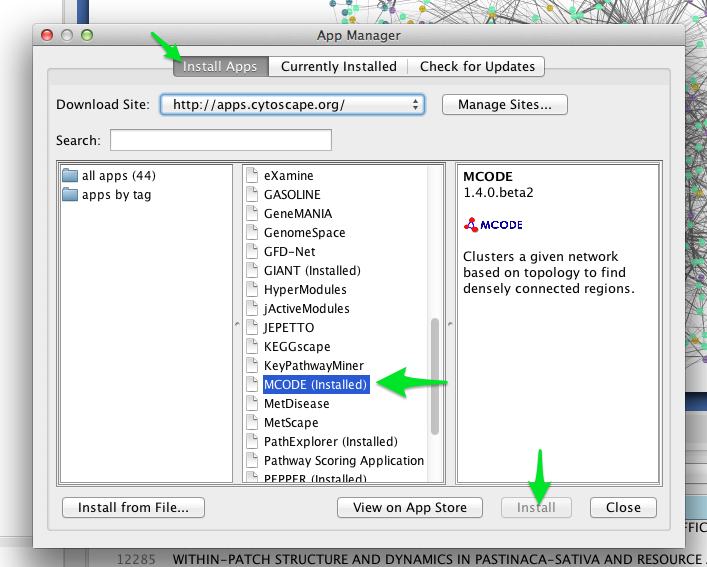The height and width of the screenshot is (567, 707).
Task: Click the file icon next to MCODE
Action: tap(252, 384)
